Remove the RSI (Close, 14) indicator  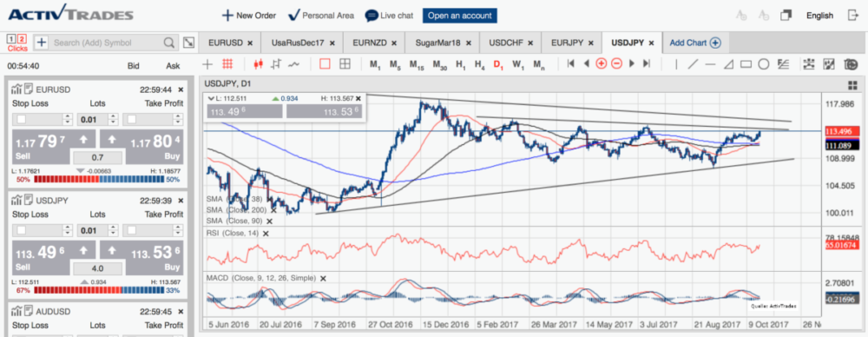pyautogui.click(x=266, y=234)
